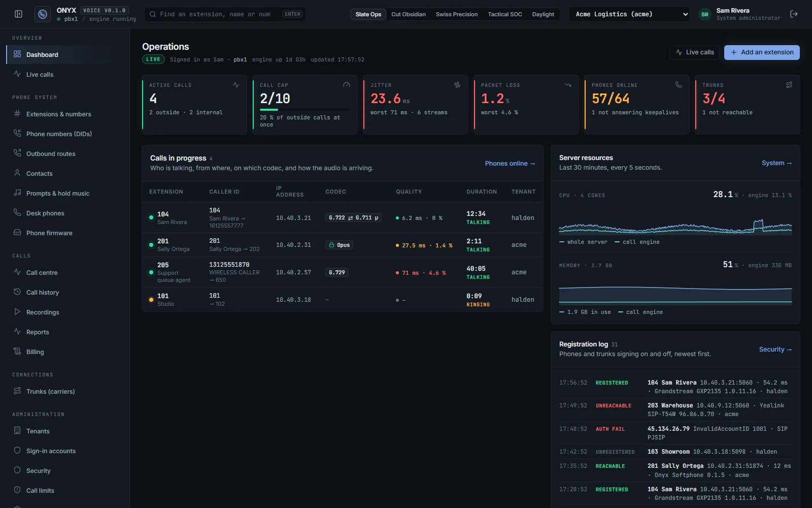Open Recordings play icon
The height and width of the screenshot is (508, 812).
point(17,312)
